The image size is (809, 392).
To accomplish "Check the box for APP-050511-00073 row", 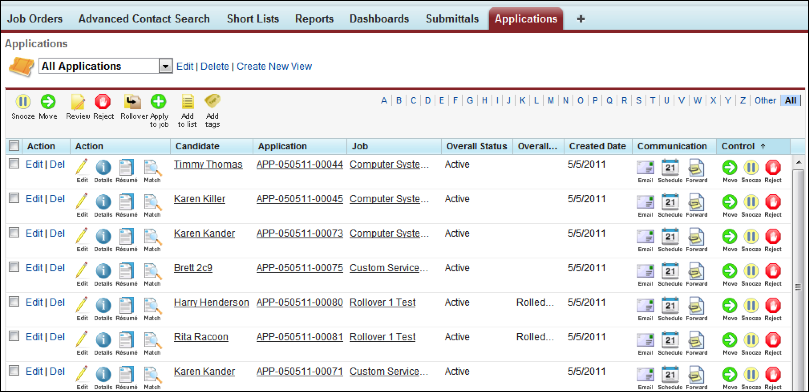I will (14, 232).
